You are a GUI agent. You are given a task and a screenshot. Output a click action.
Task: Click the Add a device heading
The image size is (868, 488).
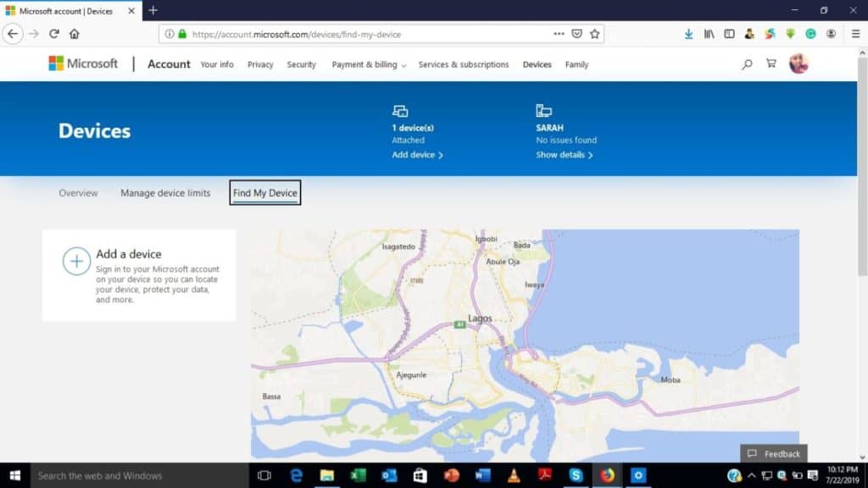pos(129,254)
